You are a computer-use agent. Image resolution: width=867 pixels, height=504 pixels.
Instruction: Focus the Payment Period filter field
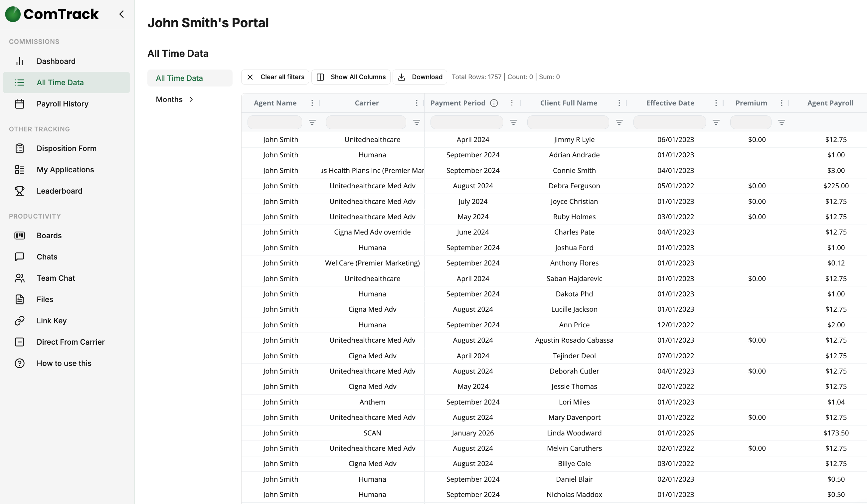[466, 122]
